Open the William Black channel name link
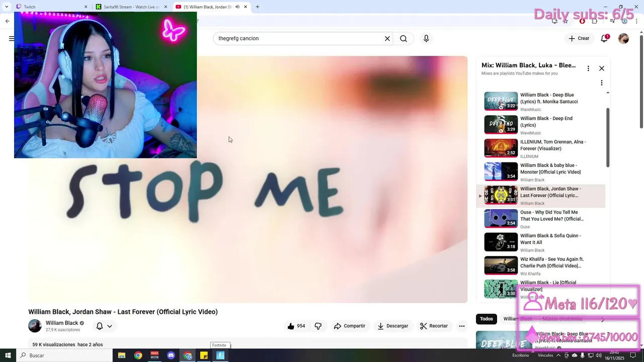The height and width of the screenshot is (362, 644). point(62,323)
